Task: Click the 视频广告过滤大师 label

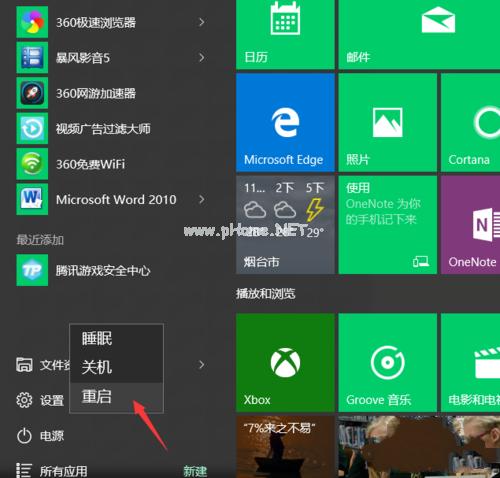Action: pos(103,129)
